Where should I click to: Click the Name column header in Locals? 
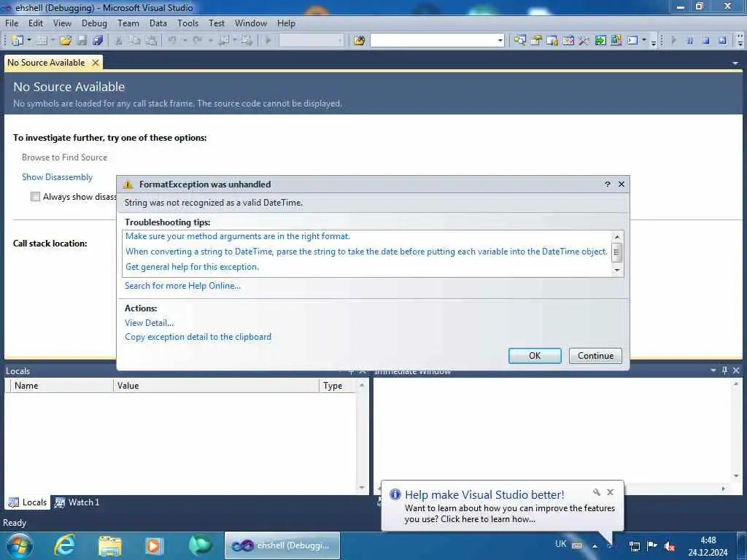[x=62, y=386]
